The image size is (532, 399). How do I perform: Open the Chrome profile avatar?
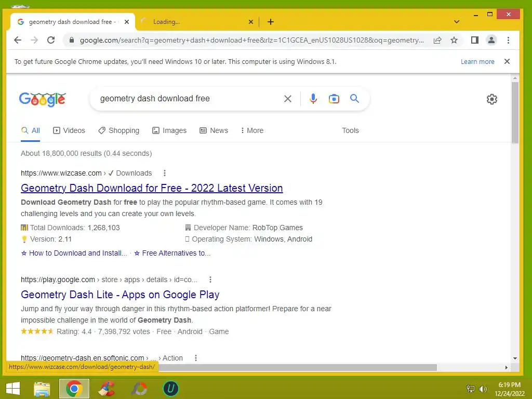(491, 40)
